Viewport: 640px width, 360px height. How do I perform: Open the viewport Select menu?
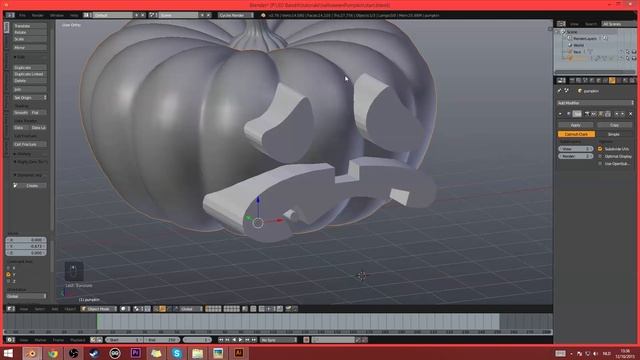click(x=40, y=309)
